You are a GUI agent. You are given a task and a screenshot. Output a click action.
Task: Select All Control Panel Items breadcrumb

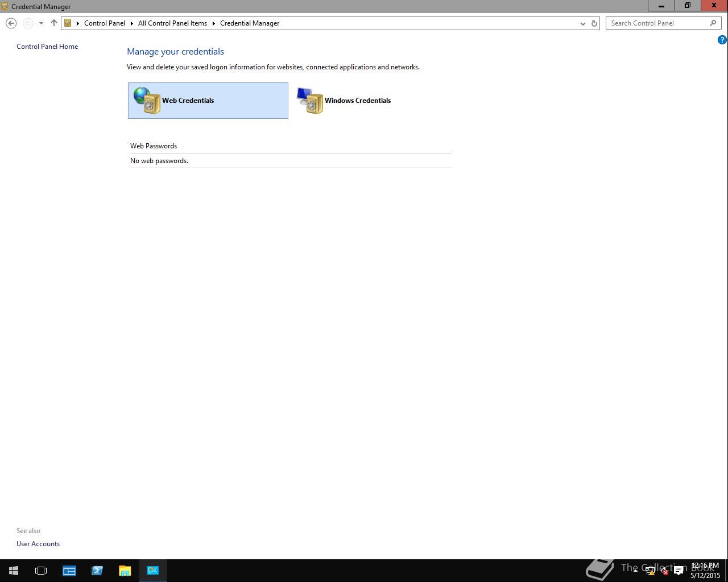coord(172,23)
